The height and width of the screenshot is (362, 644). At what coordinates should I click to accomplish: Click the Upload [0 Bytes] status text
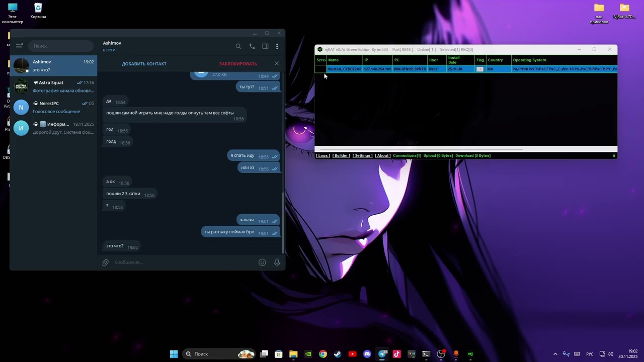pyautogui.click(x=438, y=156)
